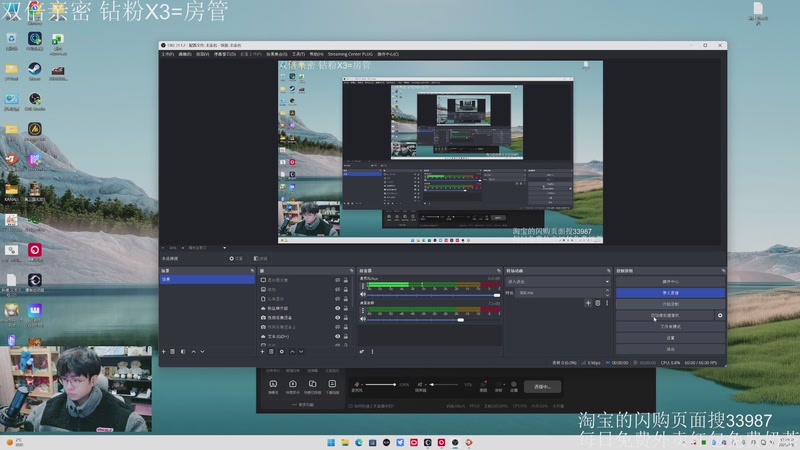Open transition properties three-dot menu

pos(607,303)
